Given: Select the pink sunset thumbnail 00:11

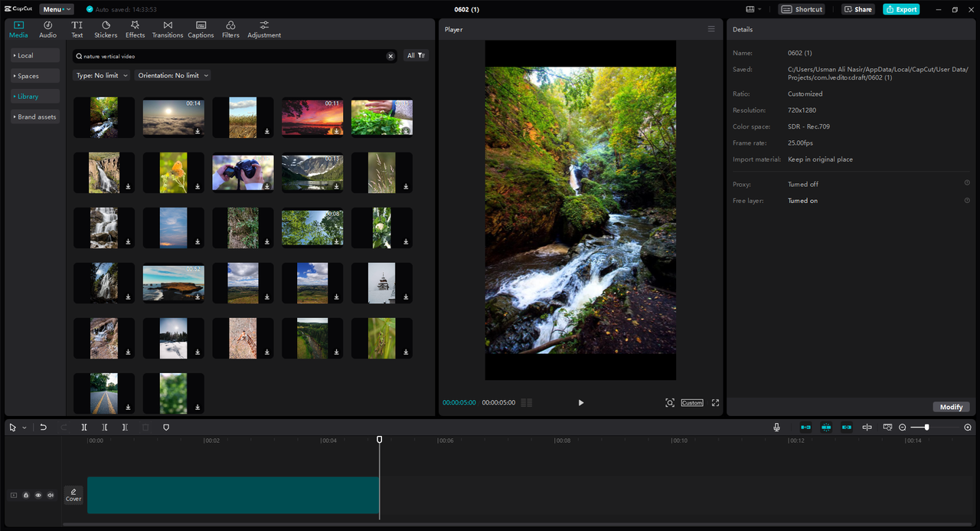Looking at the screenshot, I should coord(312,117).
